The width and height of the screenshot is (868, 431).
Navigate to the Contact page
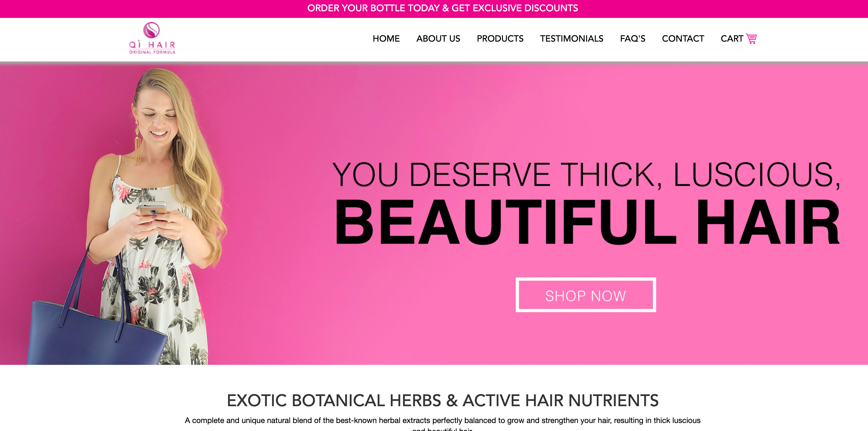tap(683, 39)
